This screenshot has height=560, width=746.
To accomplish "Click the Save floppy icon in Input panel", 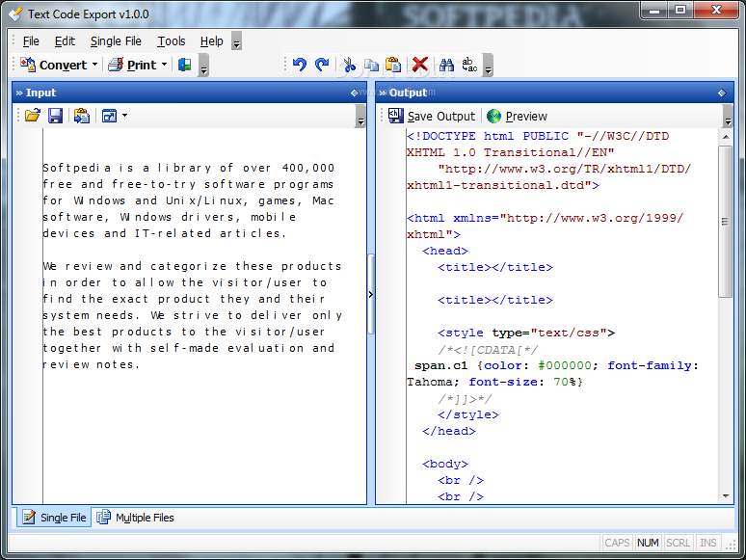I will click(x=56, y=116).
